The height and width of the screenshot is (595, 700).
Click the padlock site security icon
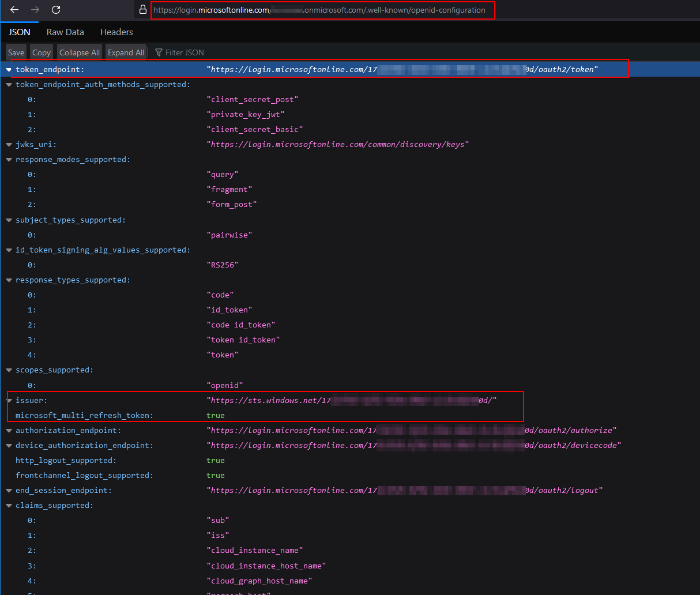pos(143,10)
